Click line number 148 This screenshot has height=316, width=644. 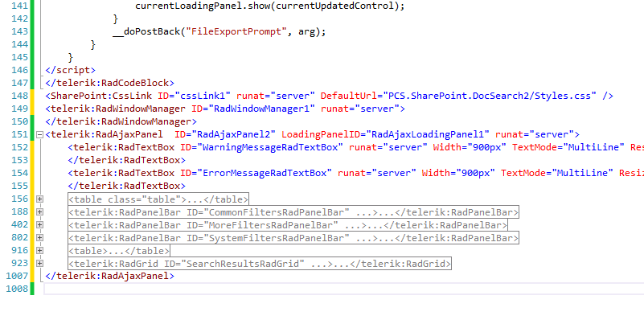(20, 96)
